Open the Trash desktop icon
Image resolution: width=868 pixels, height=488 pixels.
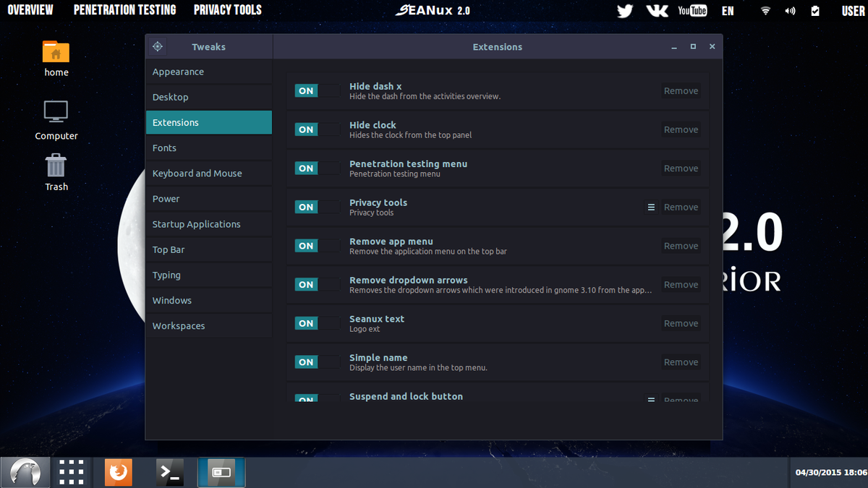[56, 172]
